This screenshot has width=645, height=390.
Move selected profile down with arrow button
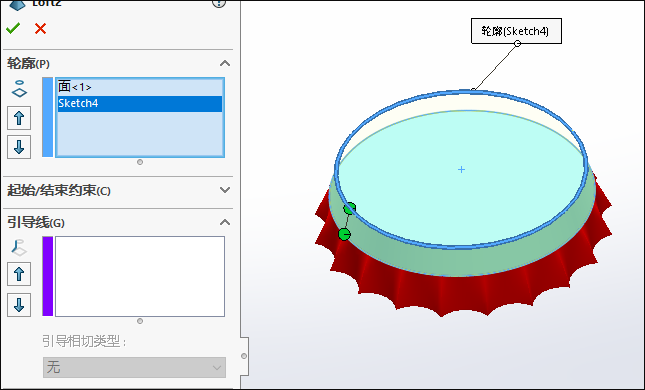pos(19,147)
